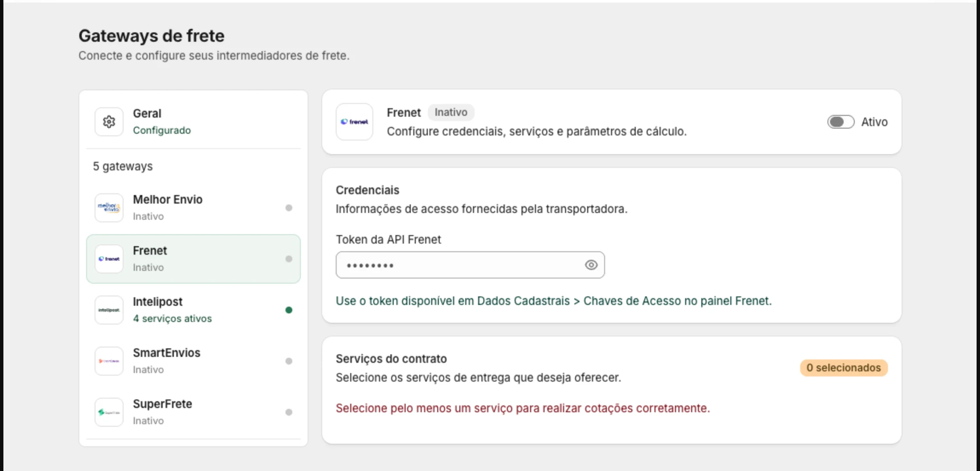Click the 'Configurado' status under Geral
Image resolution: width=980 pixels, height=471 pixels.
(x=162, y=130)
